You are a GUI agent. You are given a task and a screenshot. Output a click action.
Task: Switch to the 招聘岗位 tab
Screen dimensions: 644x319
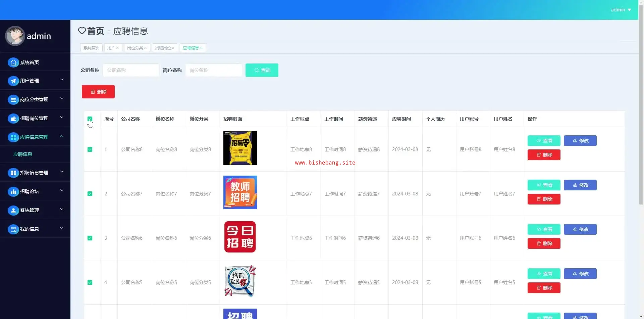(163, 48)
